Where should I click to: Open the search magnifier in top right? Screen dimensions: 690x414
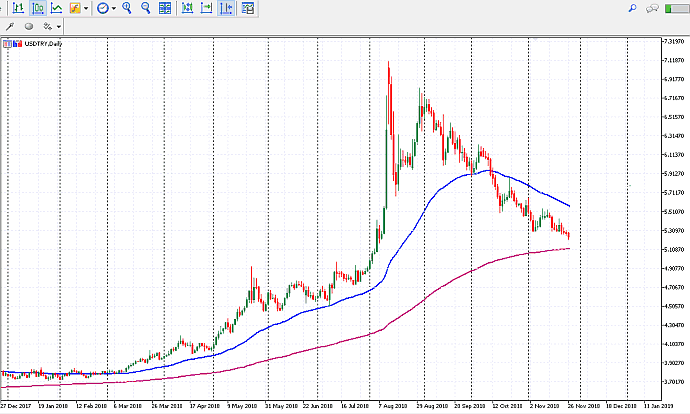[632, 8]
